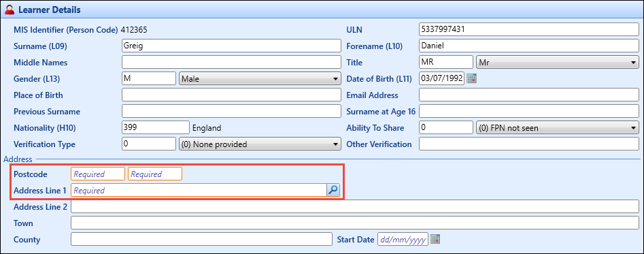Click the Surname field containing Greig

pyautogui.click(x=231, y=46)
